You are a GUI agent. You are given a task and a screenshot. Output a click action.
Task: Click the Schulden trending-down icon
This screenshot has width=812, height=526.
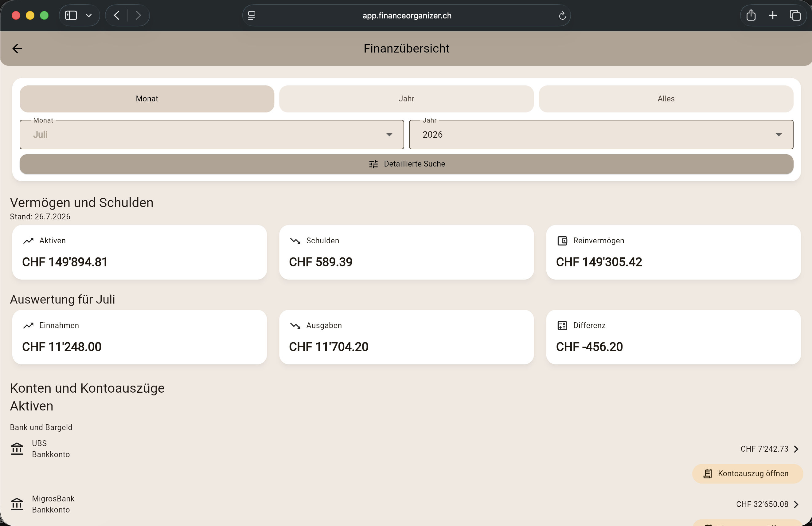coord(295,241)
